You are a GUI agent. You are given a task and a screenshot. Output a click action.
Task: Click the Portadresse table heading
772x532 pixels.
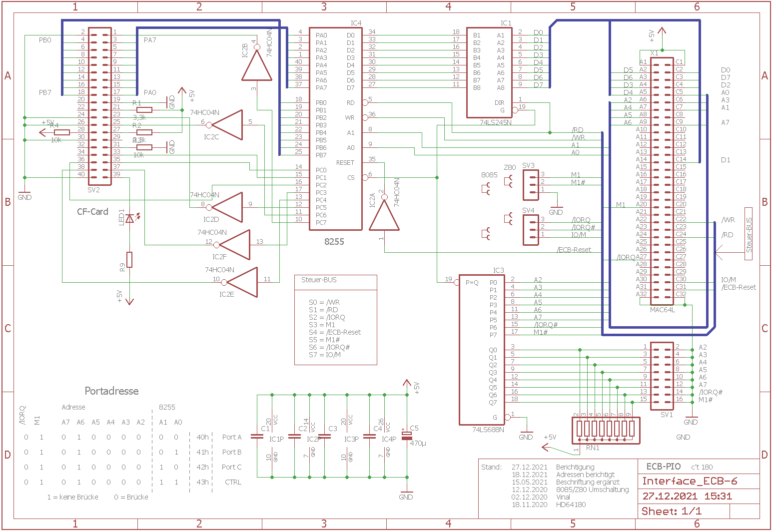(111, 391)
